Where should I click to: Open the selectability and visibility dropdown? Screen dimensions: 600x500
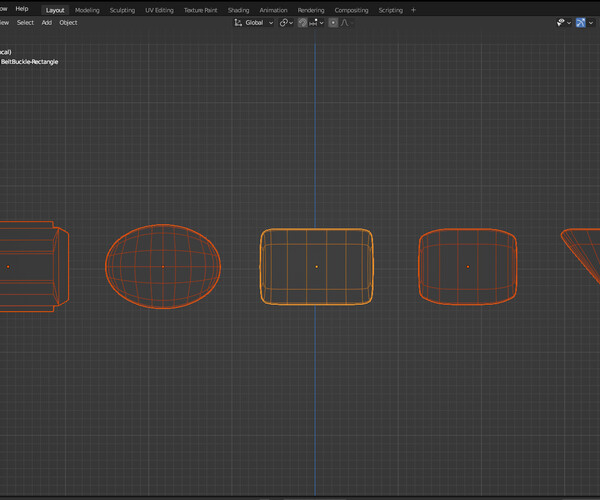point(564,23)
